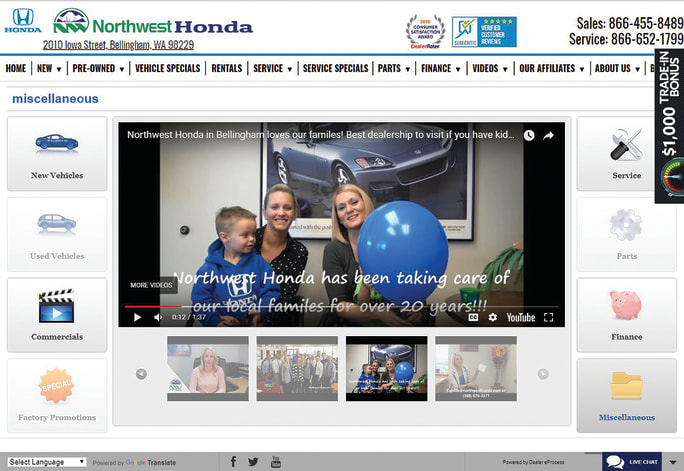Expand the Select Language dropdown
684x471 pixels.
47,462
